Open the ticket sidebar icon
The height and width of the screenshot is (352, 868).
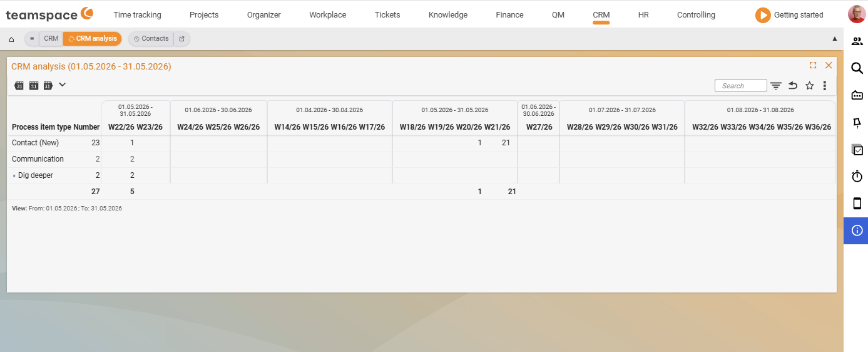[x=857, y=95]
